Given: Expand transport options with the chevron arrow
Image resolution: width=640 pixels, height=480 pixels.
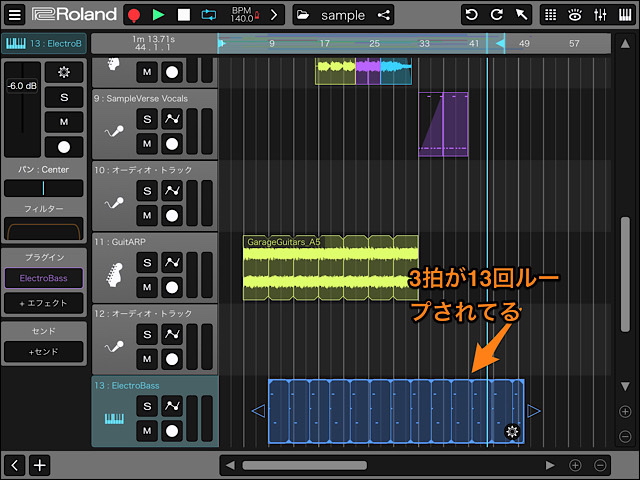Looking at the screenshot, I should pyautogui.click(x=274, y=15).
